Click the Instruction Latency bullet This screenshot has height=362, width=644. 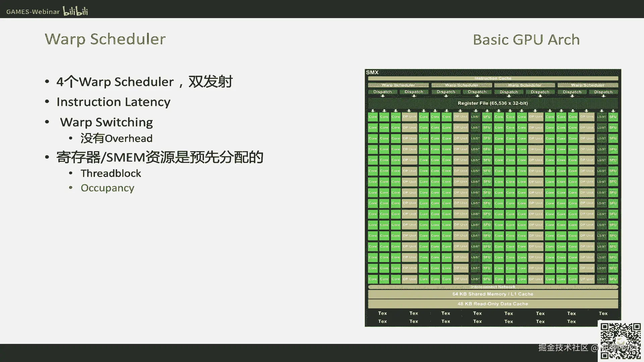pos(113,102)
